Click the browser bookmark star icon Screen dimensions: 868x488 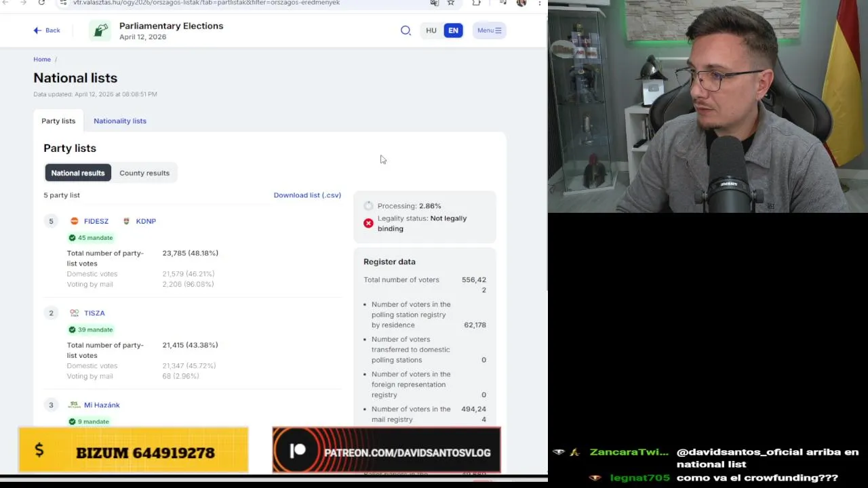coord(451,3)
